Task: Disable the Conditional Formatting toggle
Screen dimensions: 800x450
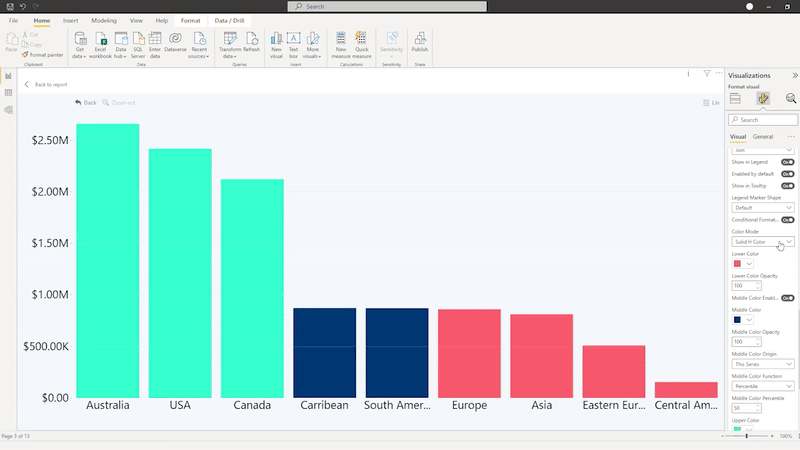Action: pos(787,219)
